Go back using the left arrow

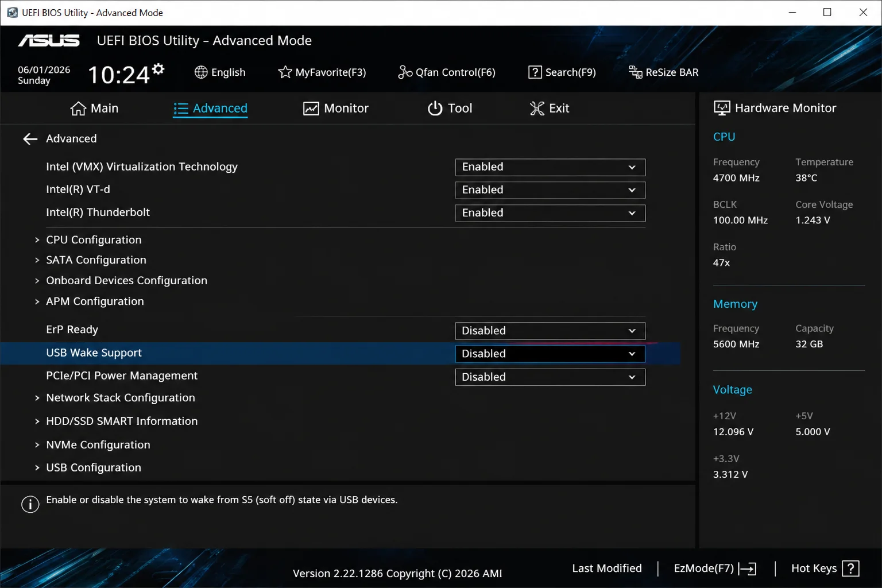(30, 138)
